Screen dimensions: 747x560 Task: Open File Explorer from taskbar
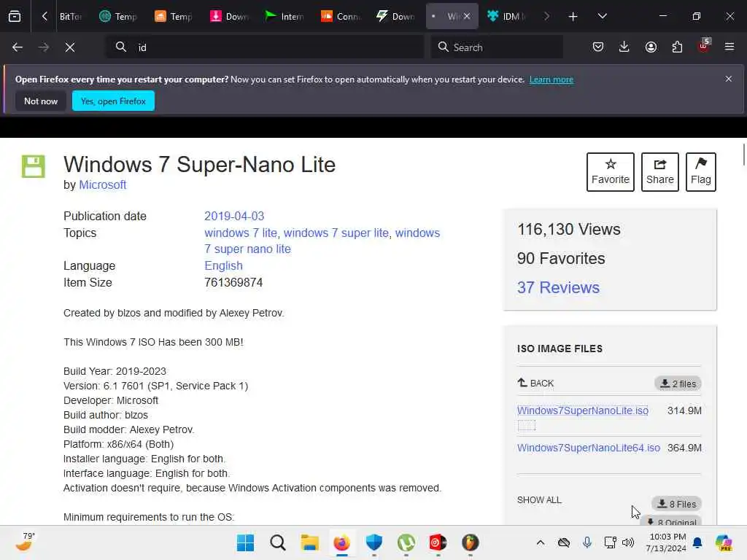click(x=309, y=542)
